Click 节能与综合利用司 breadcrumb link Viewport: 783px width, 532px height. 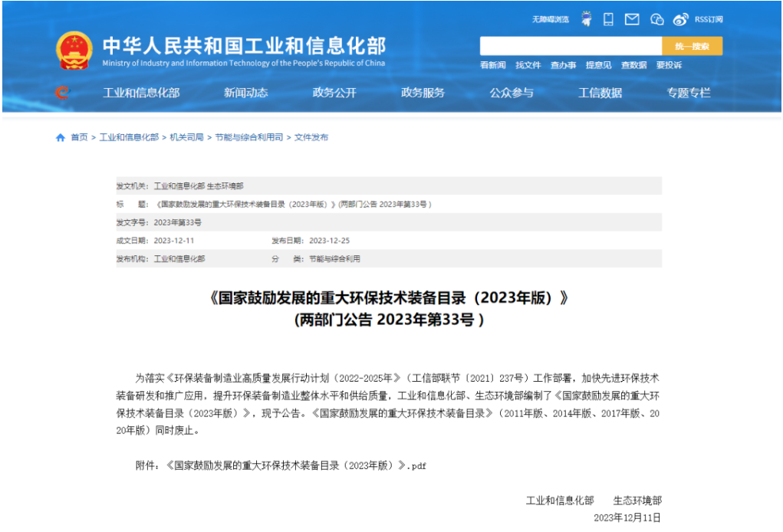(x=249, y=137)
